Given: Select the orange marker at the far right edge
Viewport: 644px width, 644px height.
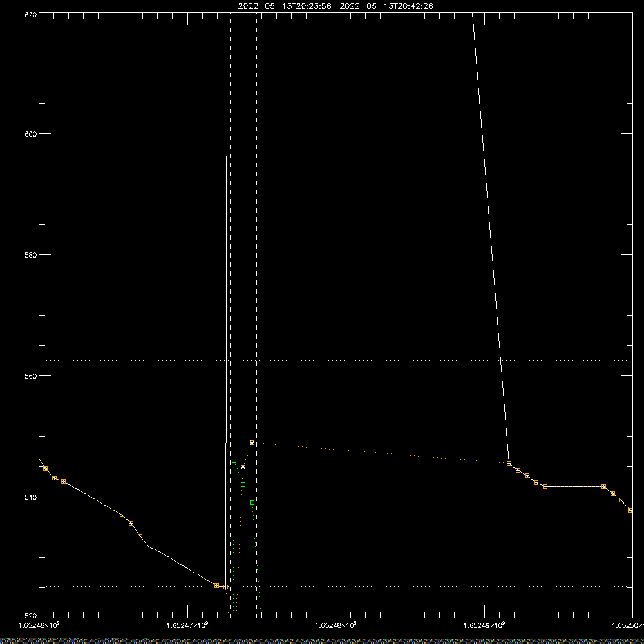Looking at the screenshot, I should 630,510.
